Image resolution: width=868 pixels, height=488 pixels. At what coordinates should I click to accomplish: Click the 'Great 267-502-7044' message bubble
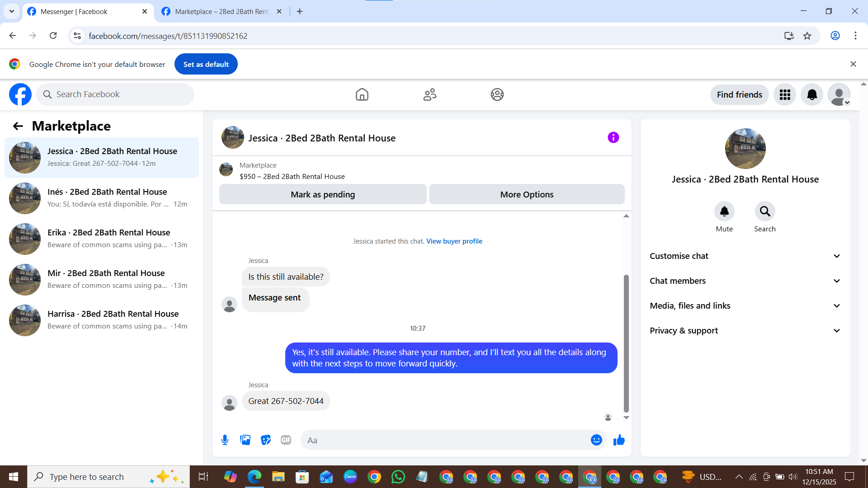click(286, 401)
